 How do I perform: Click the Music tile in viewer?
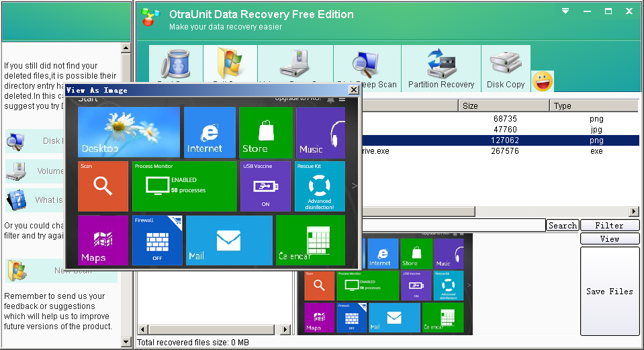coord(320,133)
